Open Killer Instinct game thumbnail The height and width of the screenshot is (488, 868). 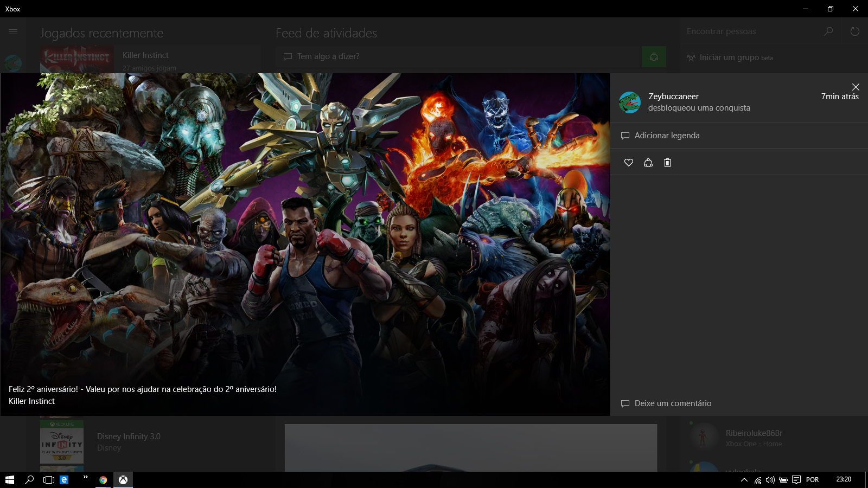tap(77, 60)
